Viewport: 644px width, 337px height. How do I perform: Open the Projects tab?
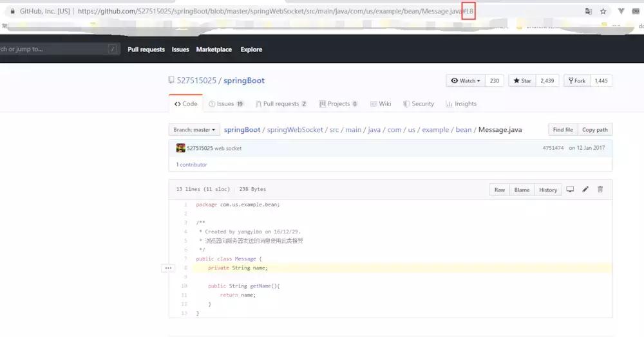tap(339, 104)
